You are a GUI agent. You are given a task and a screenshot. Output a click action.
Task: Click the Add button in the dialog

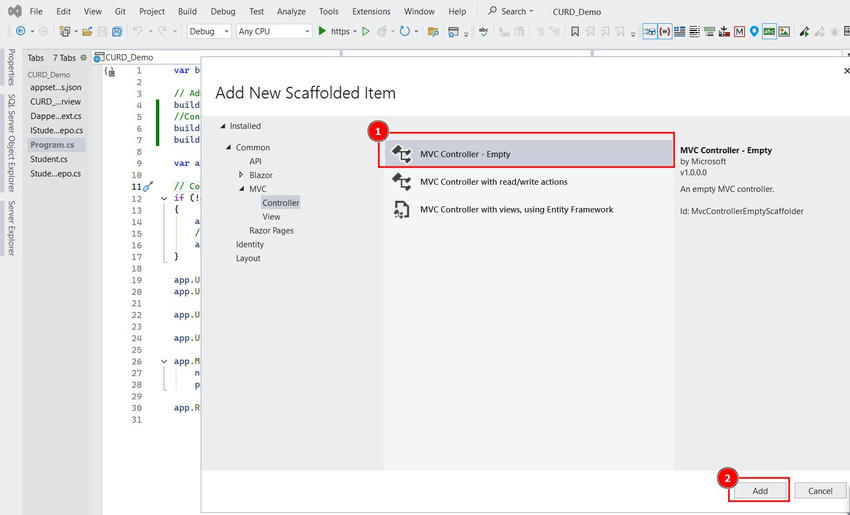tap(760, 491)
